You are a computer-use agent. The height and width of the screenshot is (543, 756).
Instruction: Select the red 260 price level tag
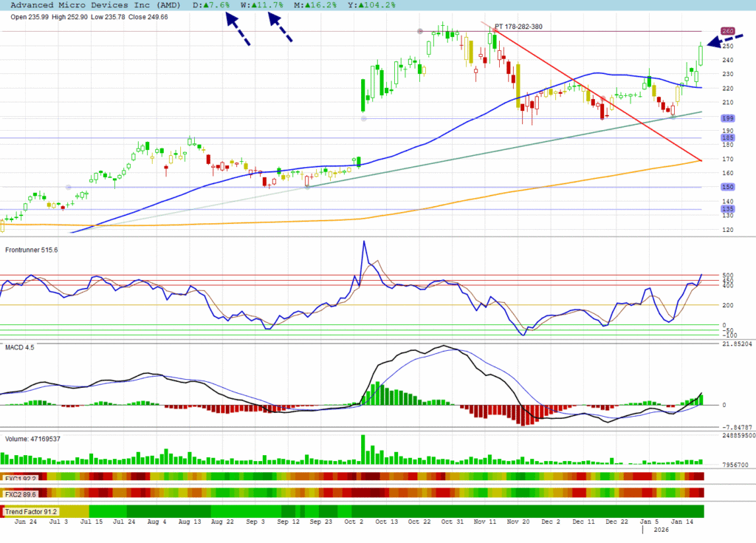pos(727,31)
